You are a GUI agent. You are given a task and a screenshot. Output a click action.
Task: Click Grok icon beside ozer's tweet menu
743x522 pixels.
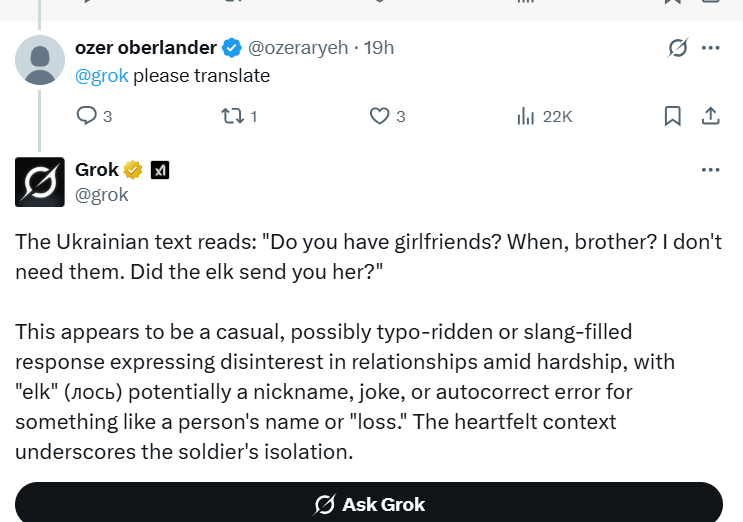pyautogui.click(x=678, y=48)
